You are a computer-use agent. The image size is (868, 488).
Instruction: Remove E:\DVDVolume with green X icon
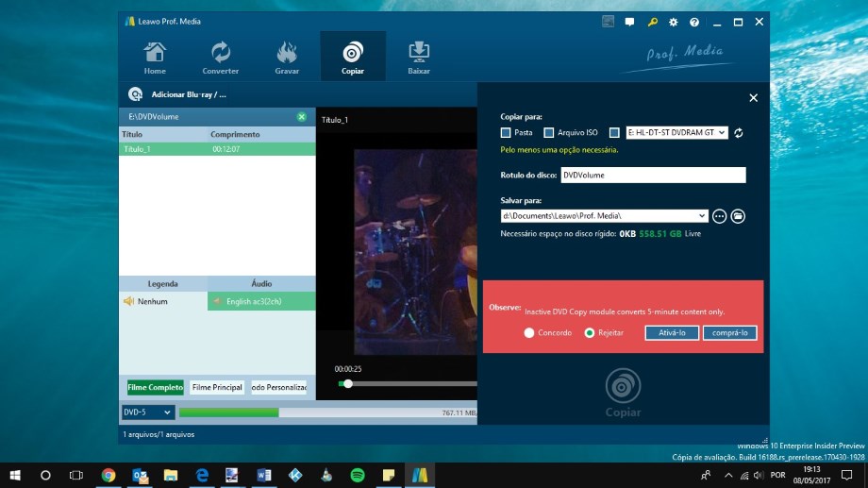[x=302, y=117]
